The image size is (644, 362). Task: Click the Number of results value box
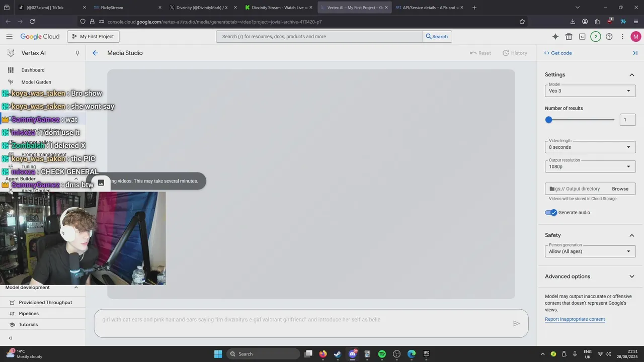pyautogui.click(x=627, y=120)
